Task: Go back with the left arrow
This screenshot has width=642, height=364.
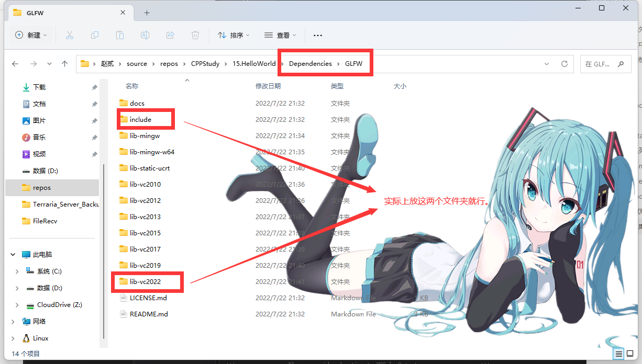Action: click(x=15, y=64)
